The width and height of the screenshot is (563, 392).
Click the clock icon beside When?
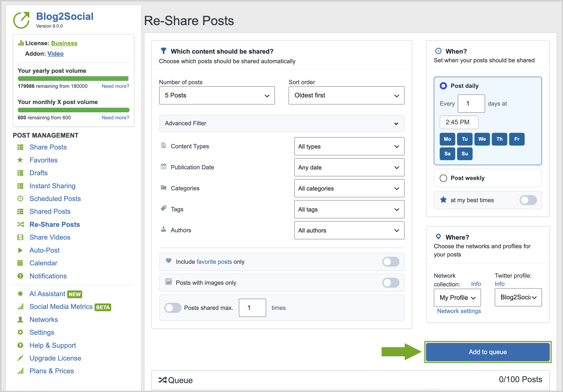pos(438,51)
